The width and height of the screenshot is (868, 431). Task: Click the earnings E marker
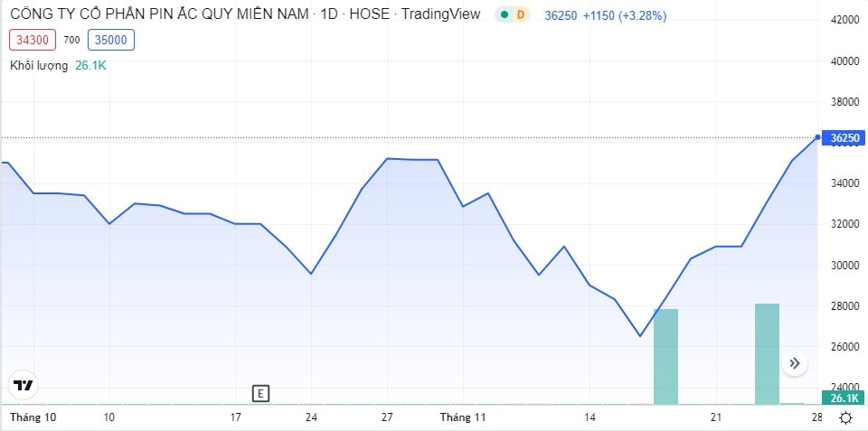pos(260,394)
